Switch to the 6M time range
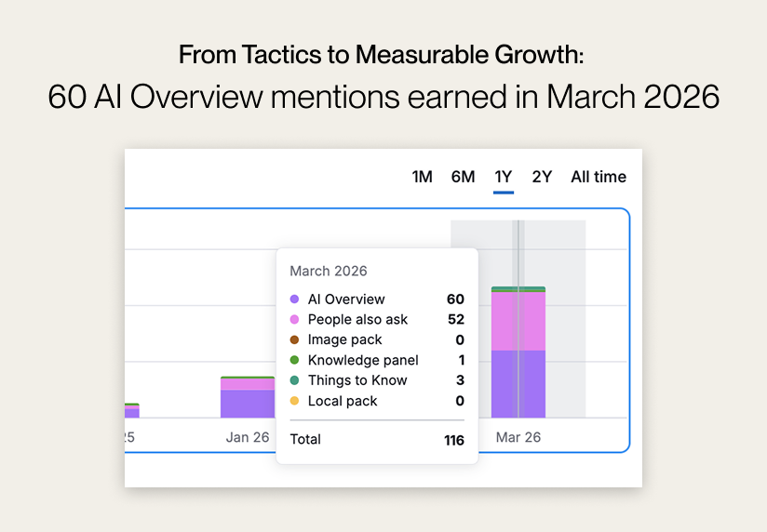Screen dimensions: 767x532 [x=463, y=177]
